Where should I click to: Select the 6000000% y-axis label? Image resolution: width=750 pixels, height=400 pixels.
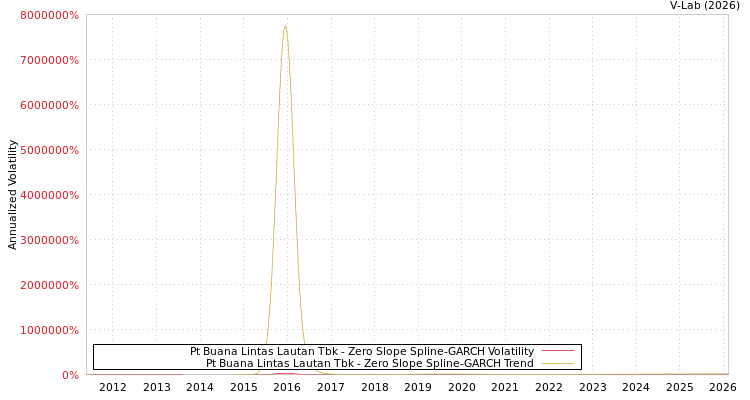tap(49, 105)
